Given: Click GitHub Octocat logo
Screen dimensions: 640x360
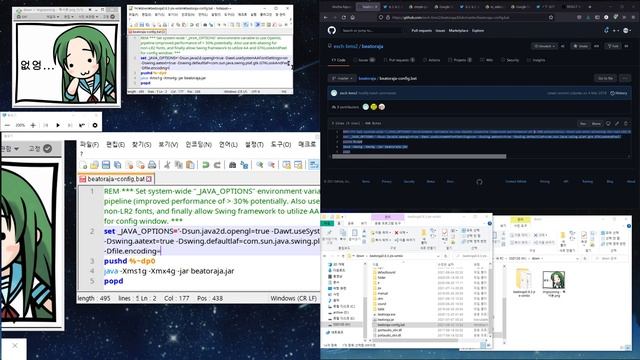Looking at the screenshot, I should [x=331, y=30].
